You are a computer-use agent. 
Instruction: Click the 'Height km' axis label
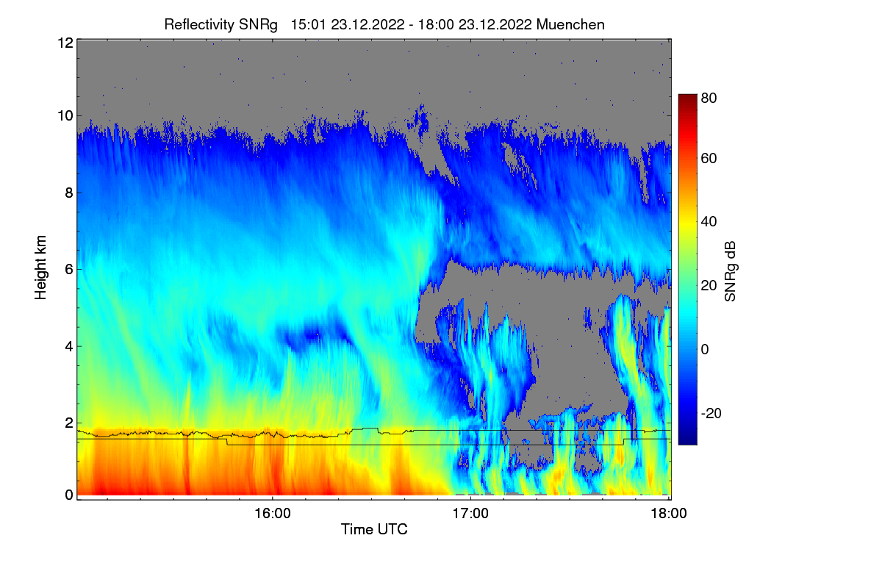click(42, 268)
